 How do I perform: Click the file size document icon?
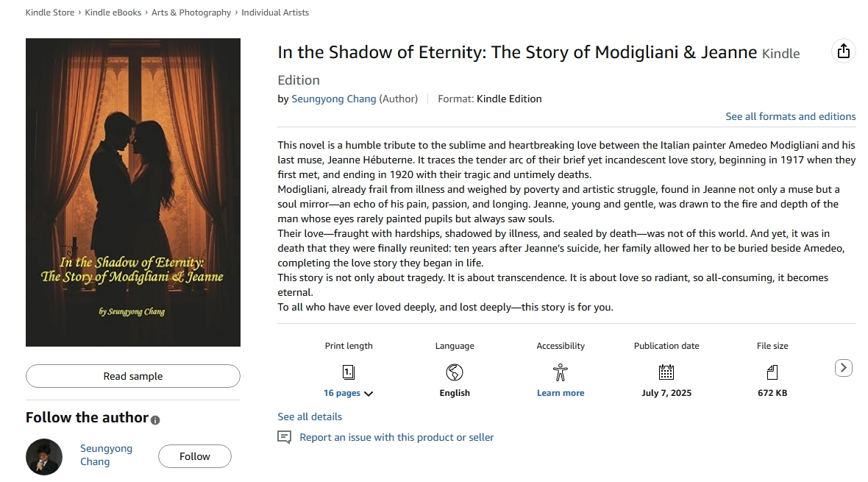tap(772, 372)
